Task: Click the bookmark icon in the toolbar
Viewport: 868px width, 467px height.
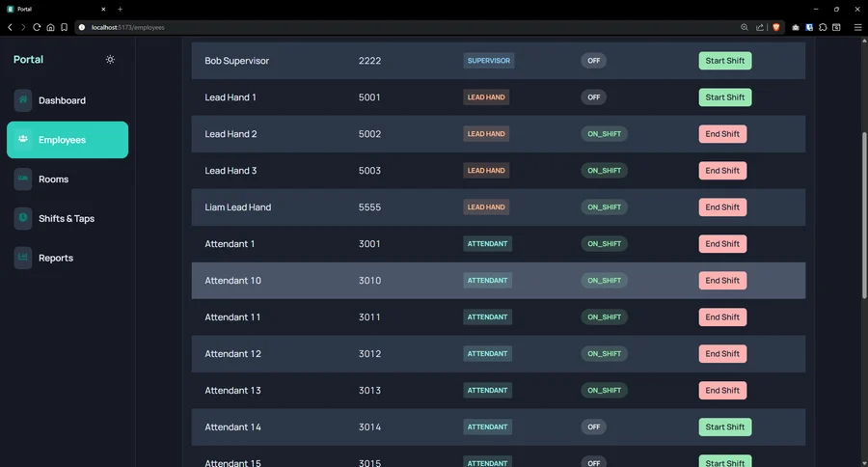Action: coord(65,27)
